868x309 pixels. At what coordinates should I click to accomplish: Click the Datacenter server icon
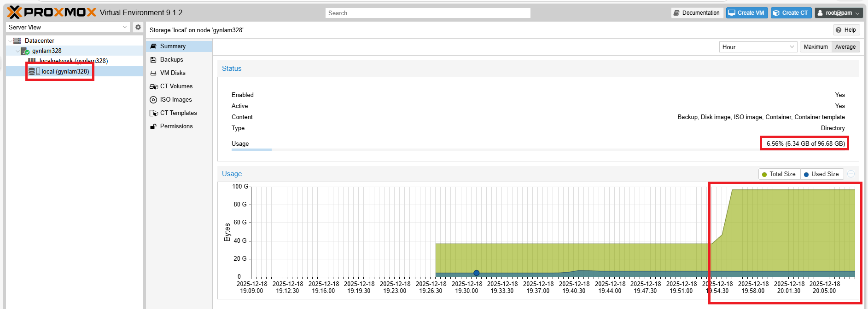pos(17,40)
